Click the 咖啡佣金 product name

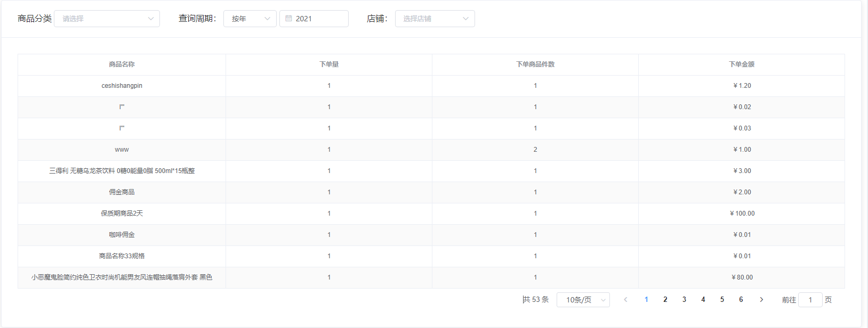[x=122, y=235]
